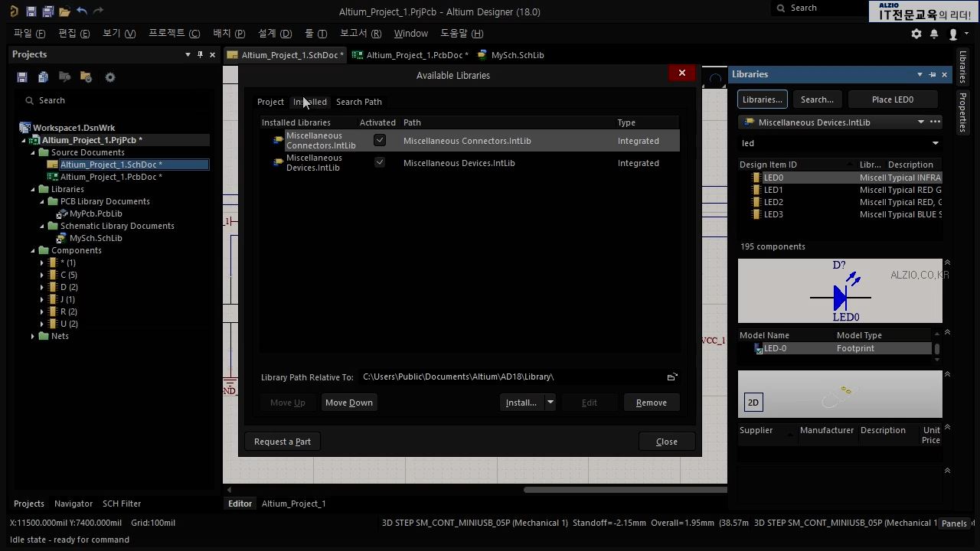Open the Window menu
This screenshot has height=551, width=980.
(x=411, y=34)
